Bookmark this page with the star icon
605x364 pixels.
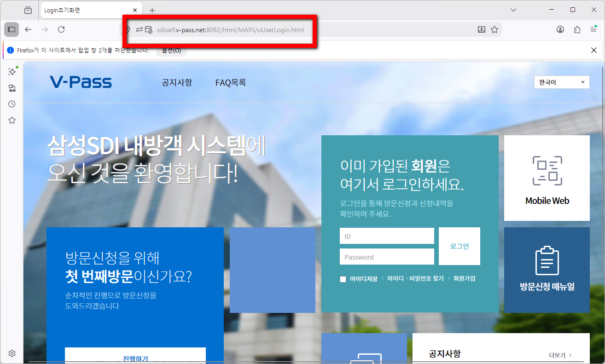tap(494, 29)
